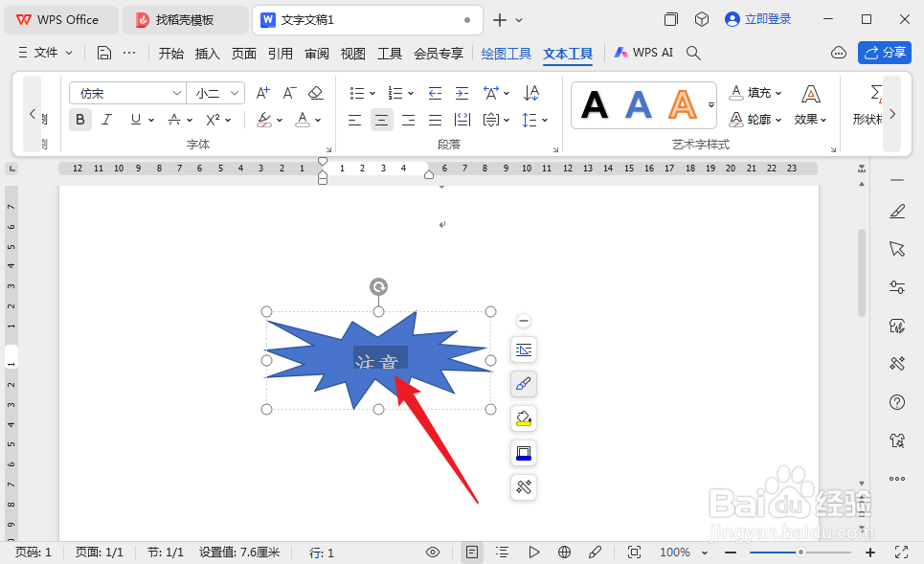This screenshot has width=924, height=564.
Task: Click the text direction sort icon
Action: coord(531,93)
